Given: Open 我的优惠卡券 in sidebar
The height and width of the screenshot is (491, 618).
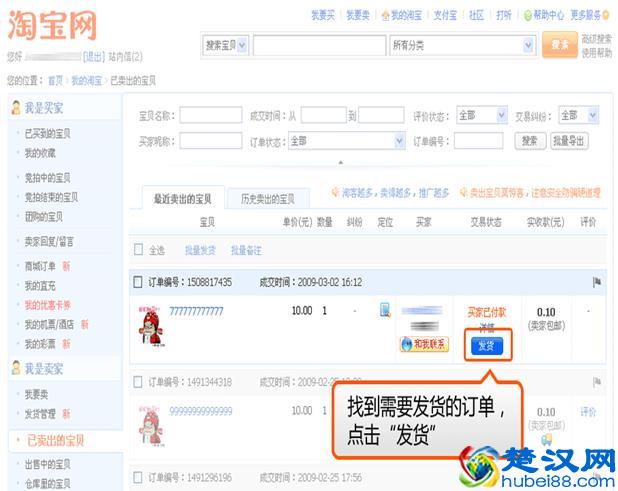Looking at the screenshot, I should point(48,305).
